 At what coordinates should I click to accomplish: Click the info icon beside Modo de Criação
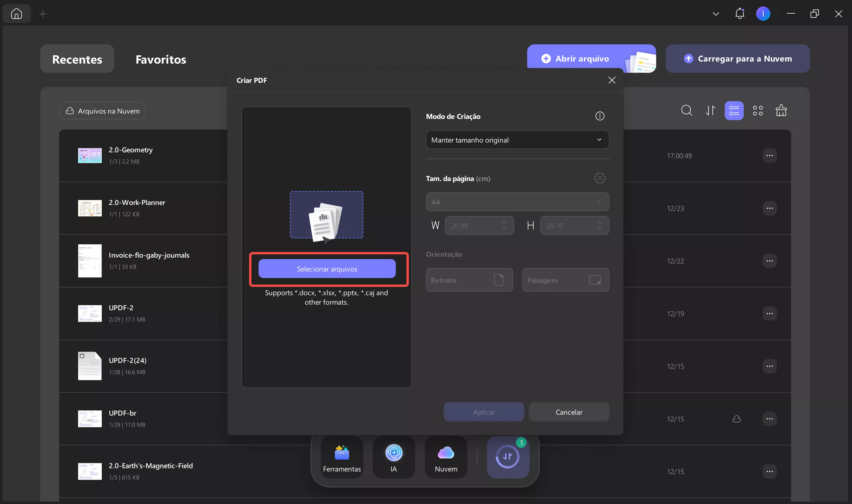tap(600, 116)
